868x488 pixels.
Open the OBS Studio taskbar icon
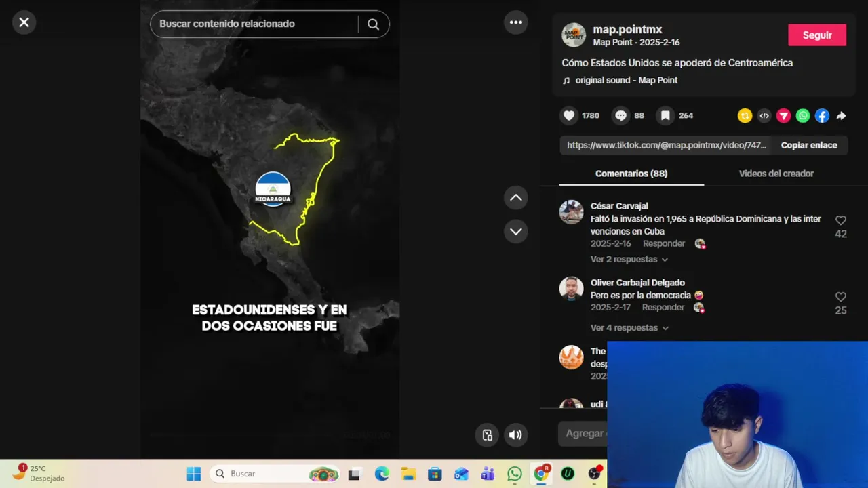(595, 474)
